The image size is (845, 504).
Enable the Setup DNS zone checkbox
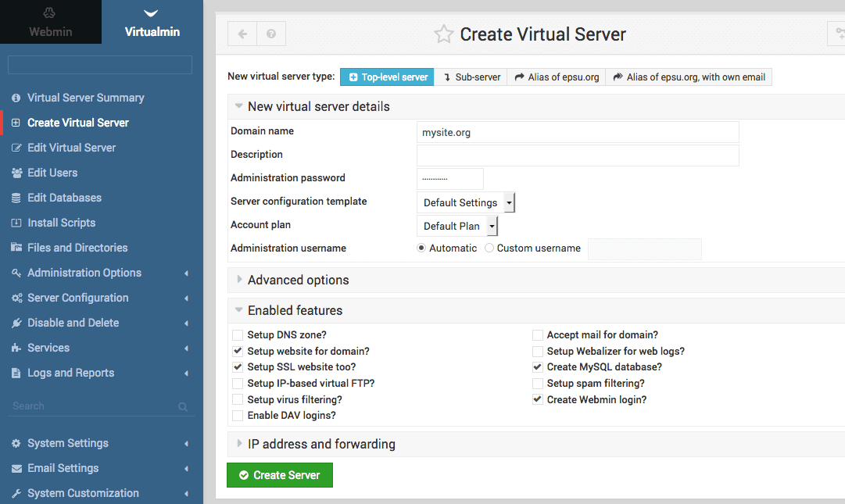(238, 335)
